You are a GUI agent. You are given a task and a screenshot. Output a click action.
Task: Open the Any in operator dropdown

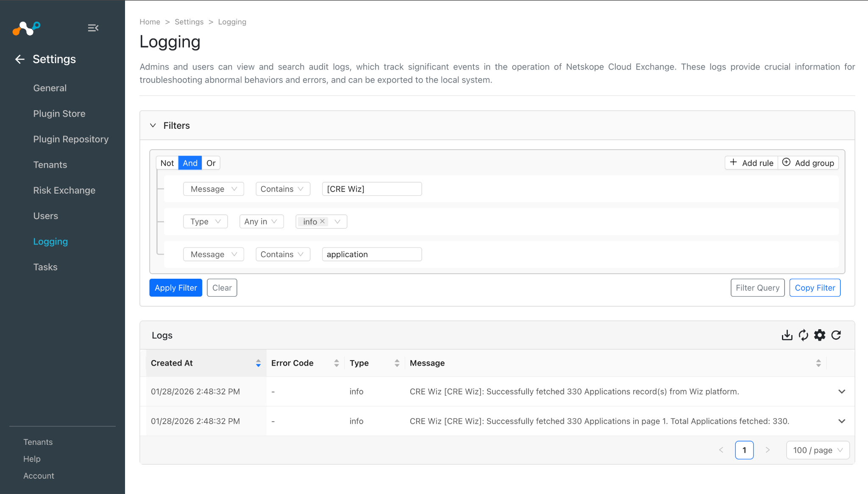[262, 222]
